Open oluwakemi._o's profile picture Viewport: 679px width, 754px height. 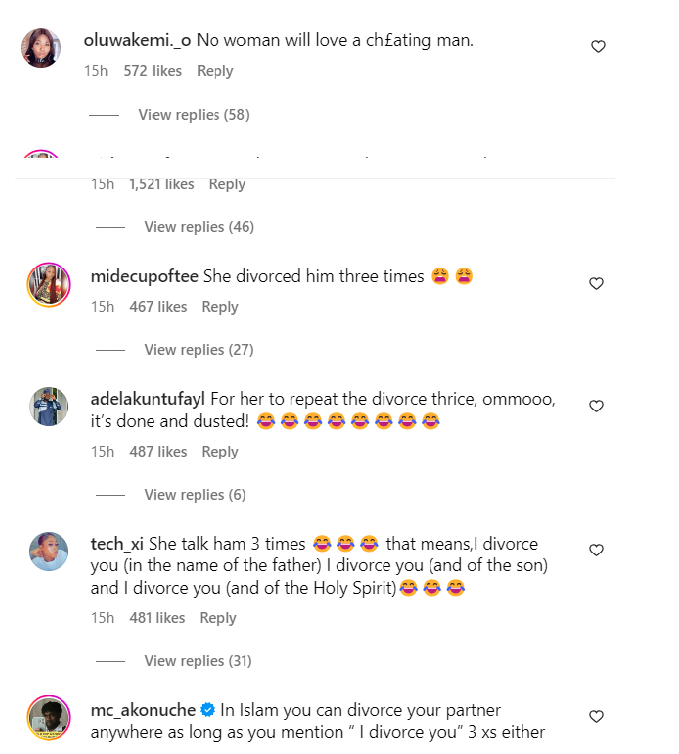tap(41, 48)
